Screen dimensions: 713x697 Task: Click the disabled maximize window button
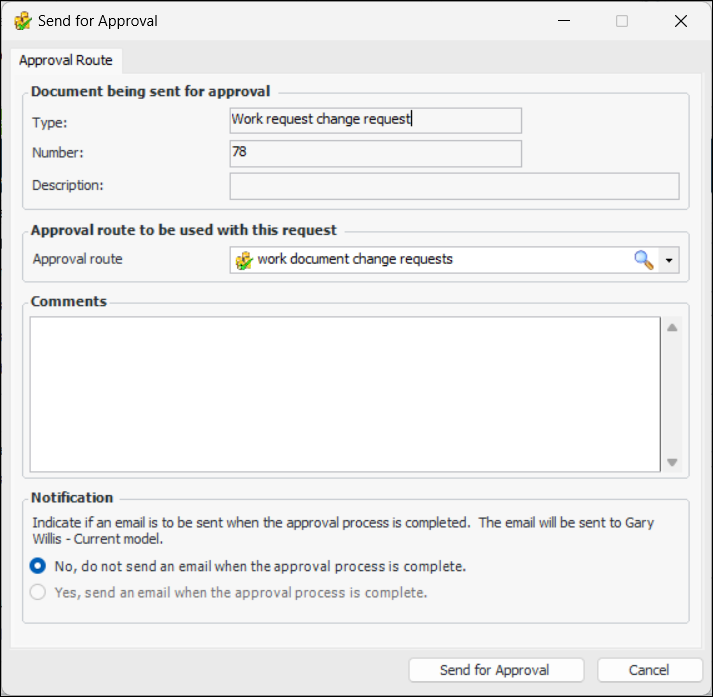(622, 21)
